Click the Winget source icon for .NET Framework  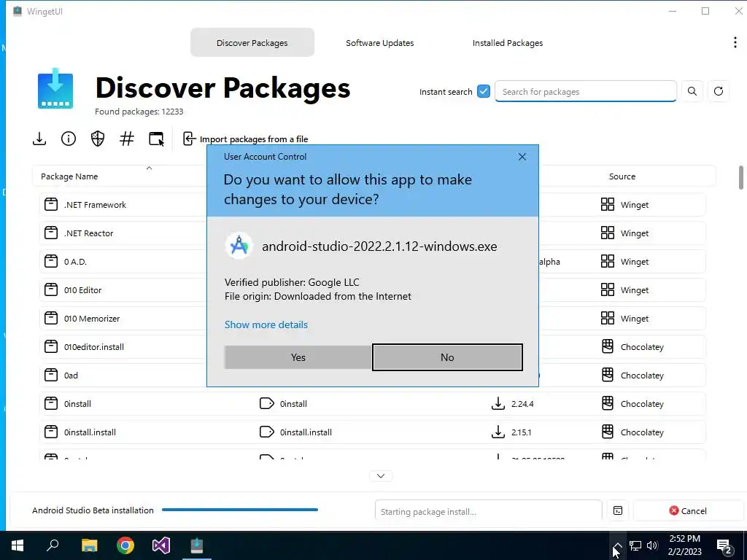tap(608, 205)
